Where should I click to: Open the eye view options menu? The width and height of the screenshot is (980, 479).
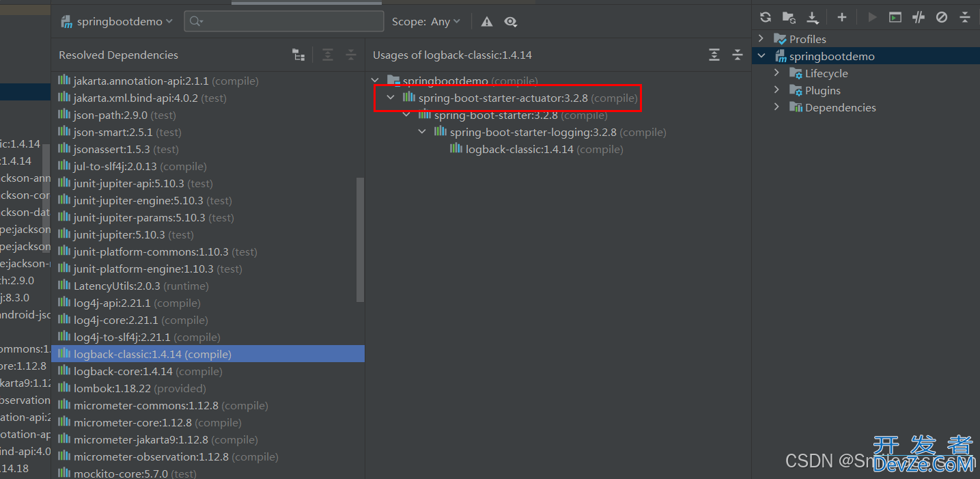click(x=510, y=22)
